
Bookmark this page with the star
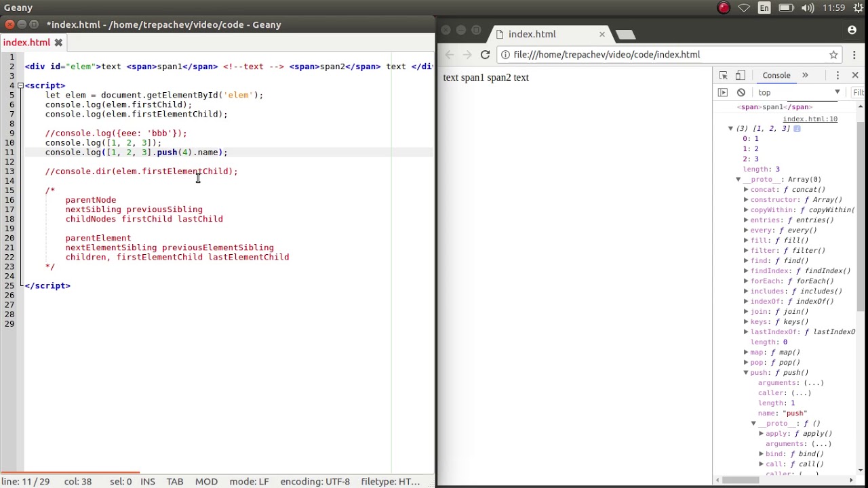833,55
